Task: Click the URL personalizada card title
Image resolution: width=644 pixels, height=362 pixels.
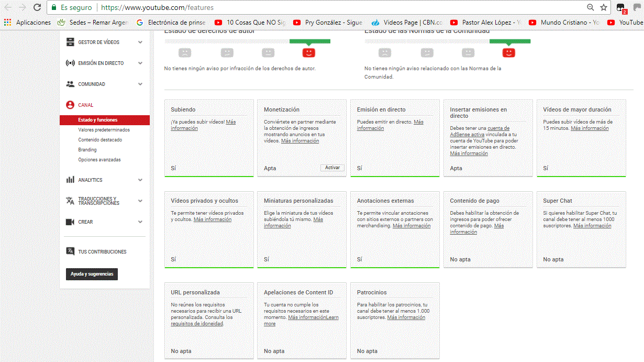Action: click(x=195, y=292)
